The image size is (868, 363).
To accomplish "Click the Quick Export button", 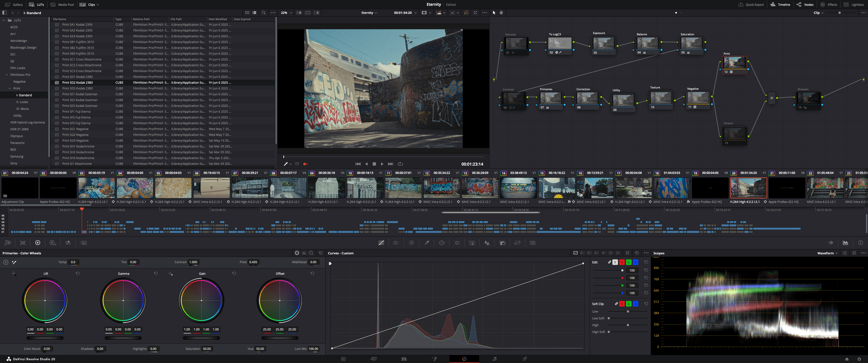I will pos(751,5).
